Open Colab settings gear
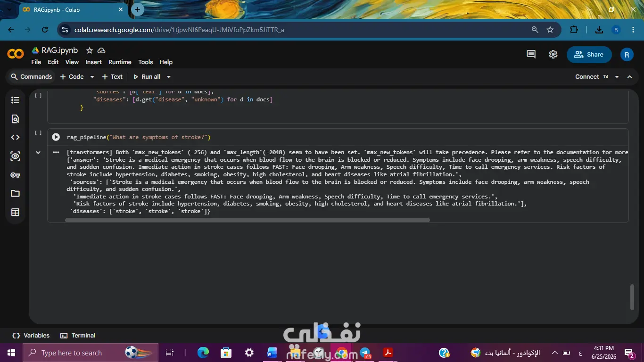 tap(553, 55)
